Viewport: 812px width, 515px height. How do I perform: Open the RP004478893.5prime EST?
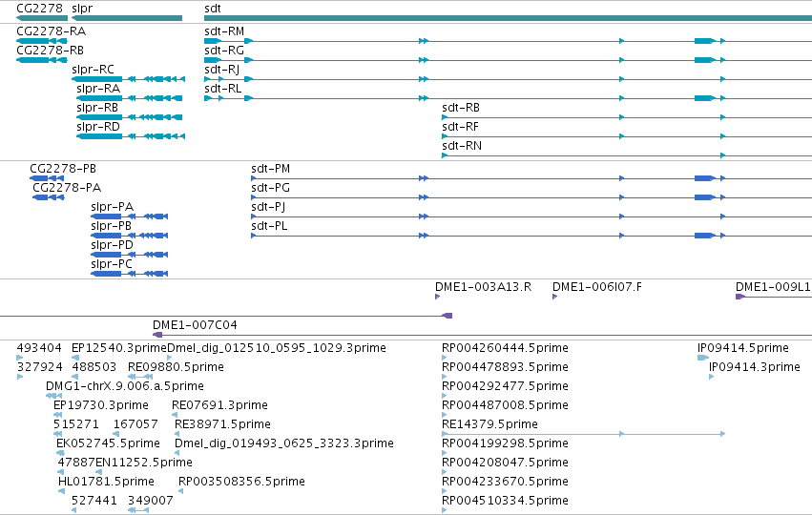coord(505,367)
